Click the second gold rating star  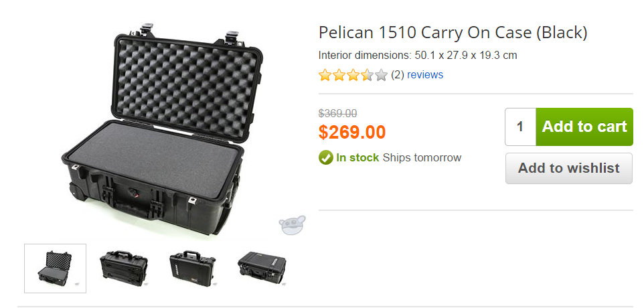pyautogui.click(x=339, y=75)
